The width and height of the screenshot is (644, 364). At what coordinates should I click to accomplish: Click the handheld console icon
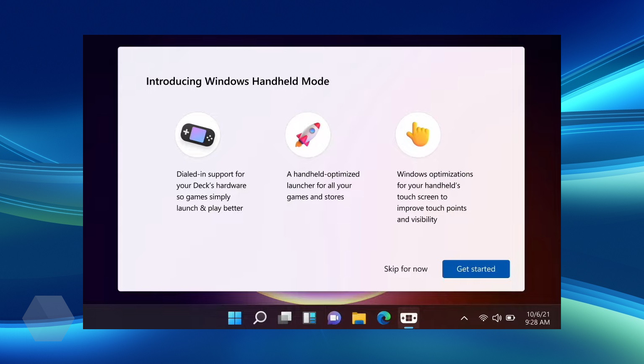point(197,135)
